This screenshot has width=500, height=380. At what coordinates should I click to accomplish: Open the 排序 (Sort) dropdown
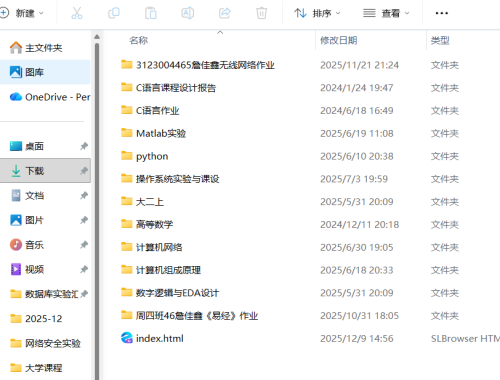point(317,13)
